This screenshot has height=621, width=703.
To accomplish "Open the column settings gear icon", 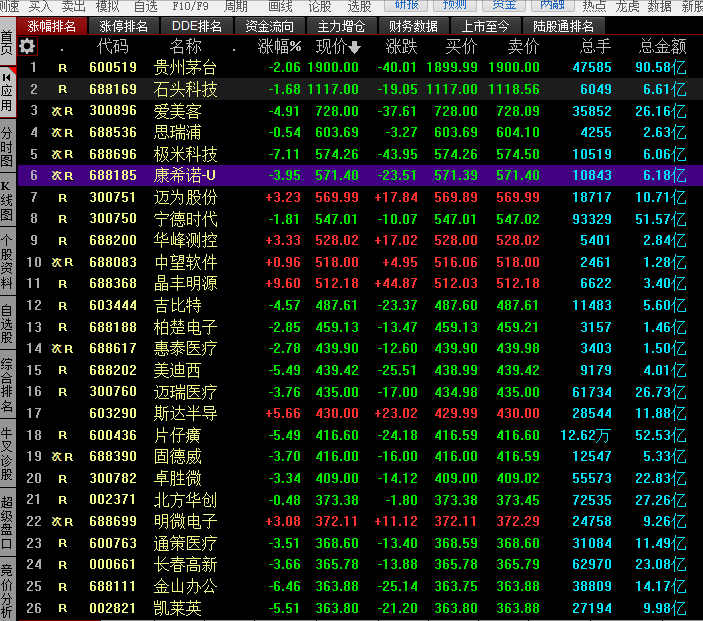I will click(27, 46).
